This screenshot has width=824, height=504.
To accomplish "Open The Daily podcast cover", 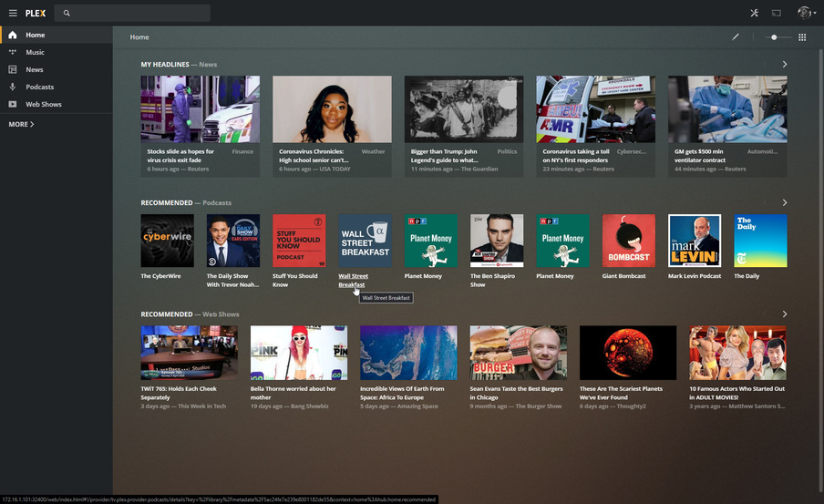I will tap(760, 241).
